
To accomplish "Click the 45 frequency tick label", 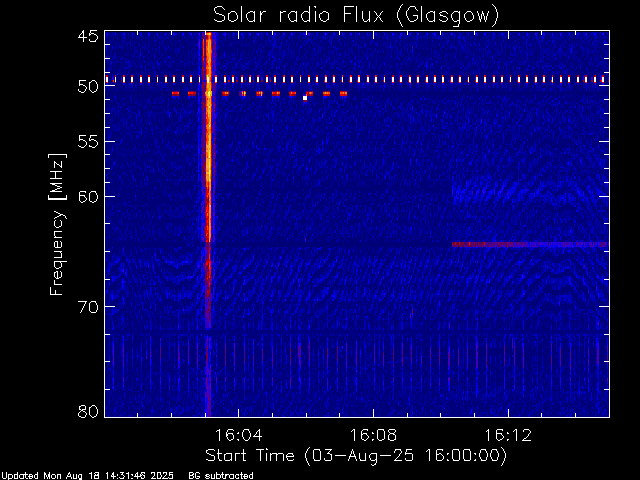I will click(x=88, y=36).
